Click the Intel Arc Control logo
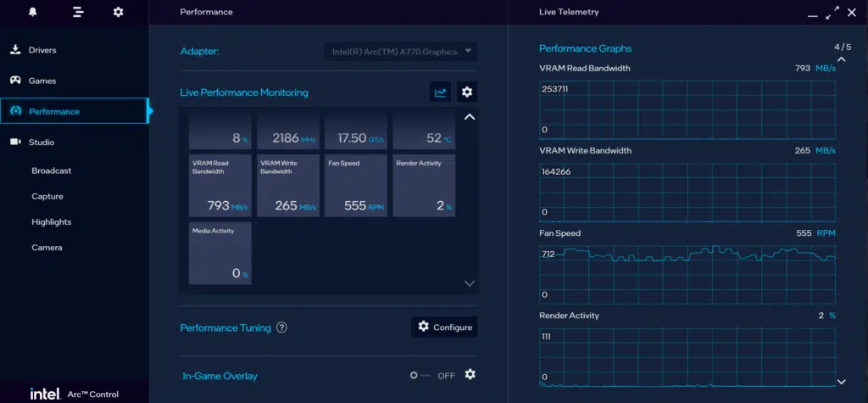The image size is (868, 403). click(x=75, y=395)
